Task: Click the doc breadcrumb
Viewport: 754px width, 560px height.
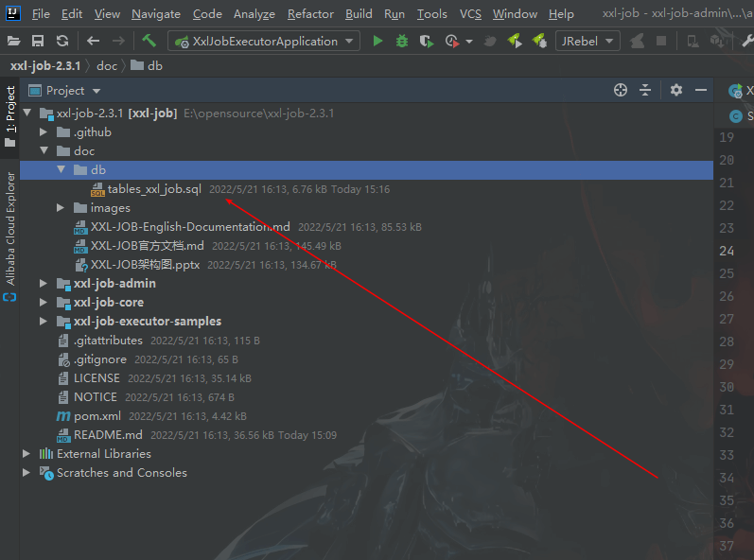Action: coord(107,66)
